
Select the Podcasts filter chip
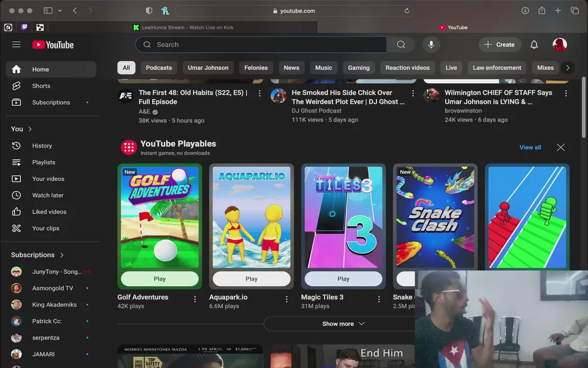point(159,67)
